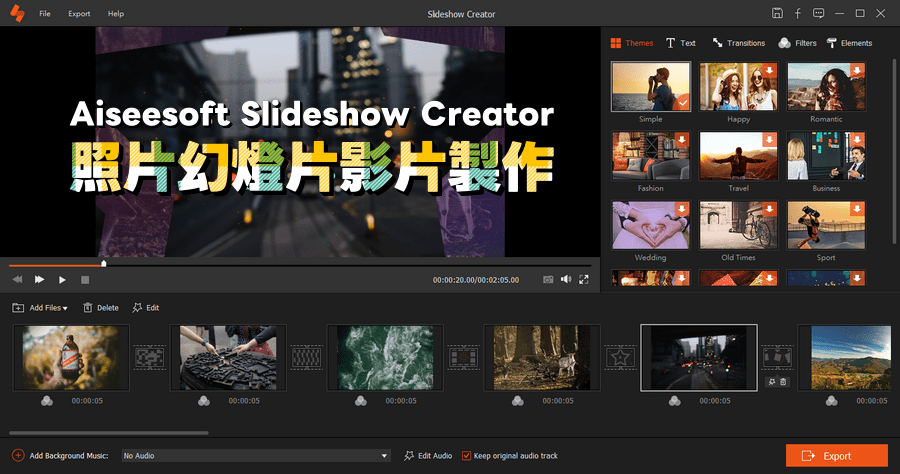900x474 pixels.
Task: Open filter settings under forest deer clip
Action: (x=518, y=401)
